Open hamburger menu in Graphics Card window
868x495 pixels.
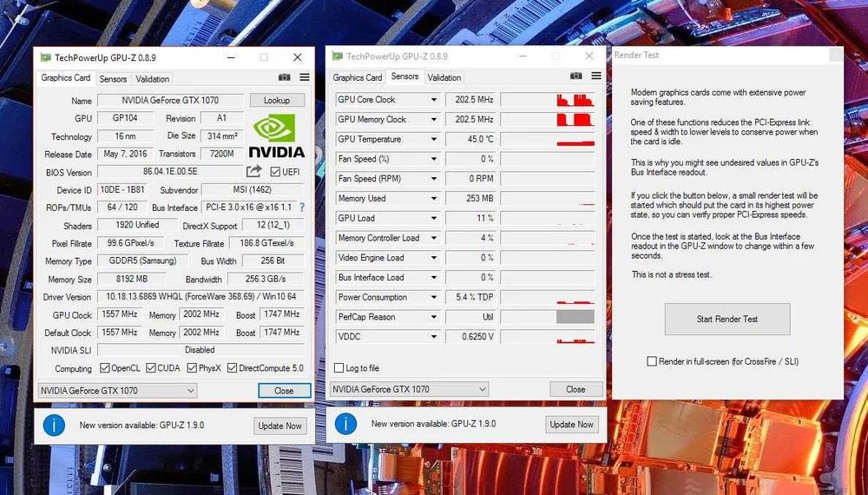(305, 77)
